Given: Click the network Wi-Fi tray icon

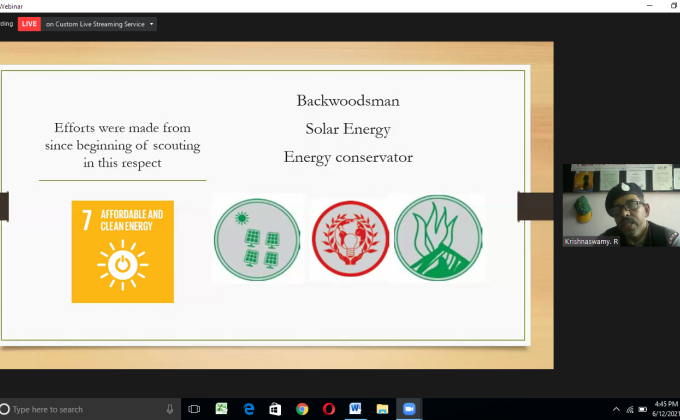Looking at the screenshot, I should point(630,409).
